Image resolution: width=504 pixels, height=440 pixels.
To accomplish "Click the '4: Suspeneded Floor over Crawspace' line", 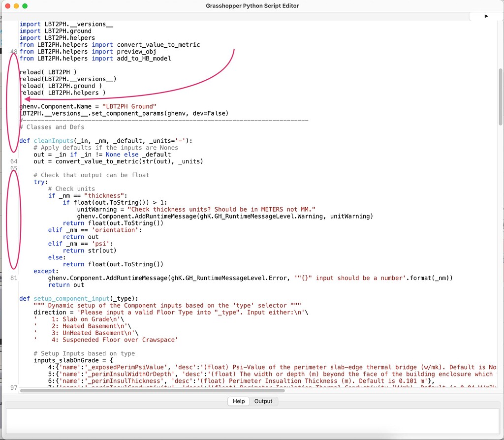I will (x=106, y=340).
